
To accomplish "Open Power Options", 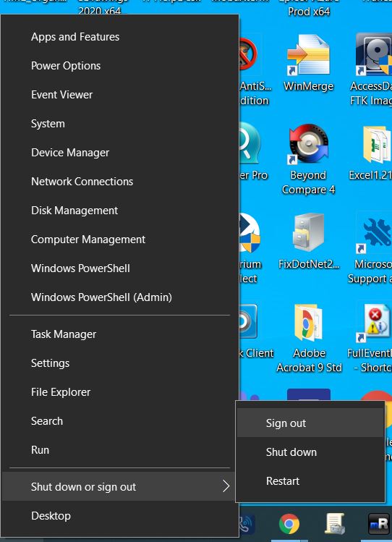I will tap(119, 66).
